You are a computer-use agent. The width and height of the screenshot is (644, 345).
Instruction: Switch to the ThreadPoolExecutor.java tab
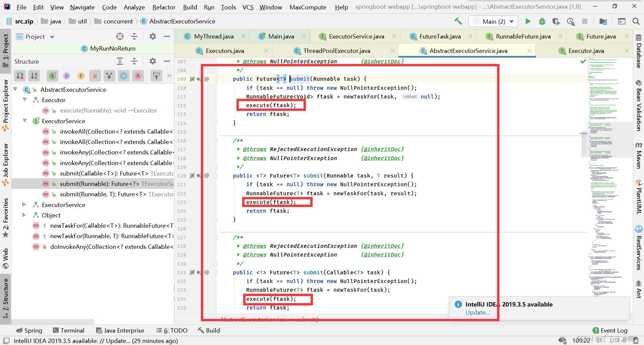336,51
